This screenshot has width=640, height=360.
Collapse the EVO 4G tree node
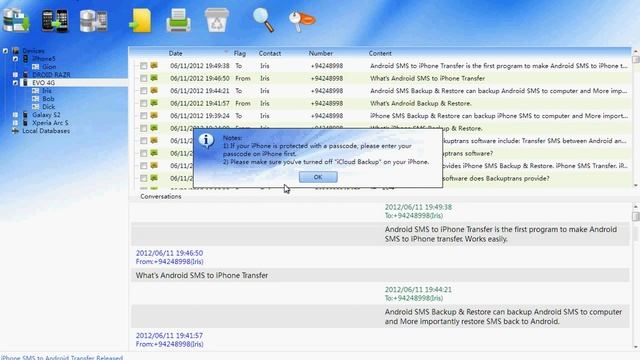[15, 83]
